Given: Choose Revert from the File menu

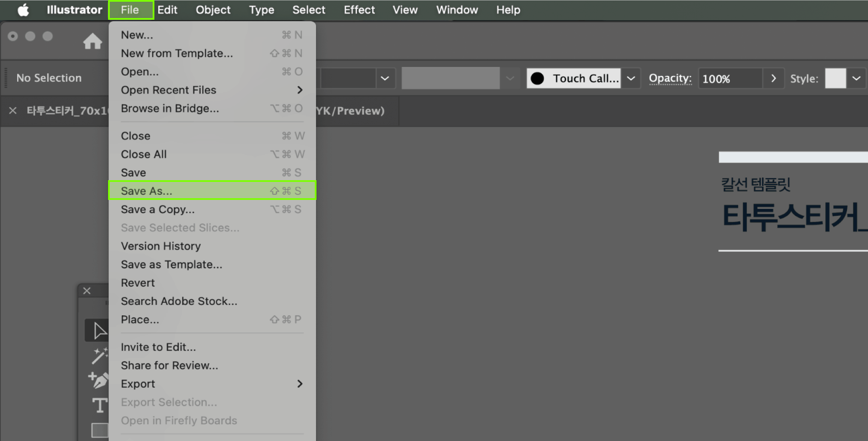Looking at the screenshot, I should click(x=212, y=283).
